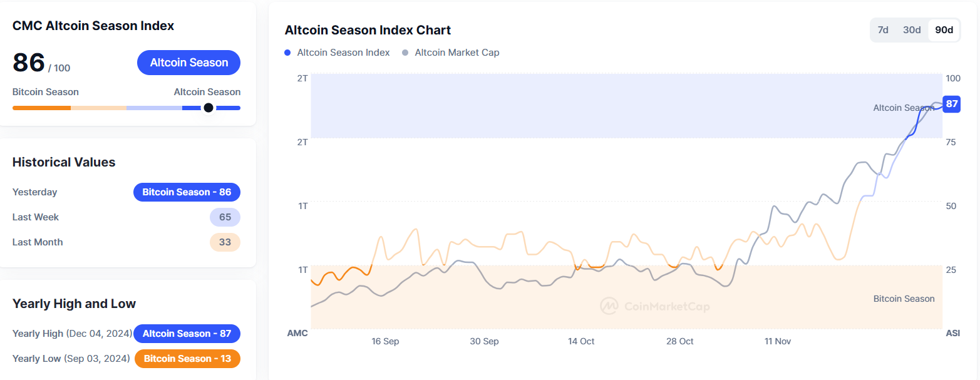Viewport: 980px width, 380px height.
Task: Click Yearly High Altcoin Season - 87 badge
Action: point(187,334)
